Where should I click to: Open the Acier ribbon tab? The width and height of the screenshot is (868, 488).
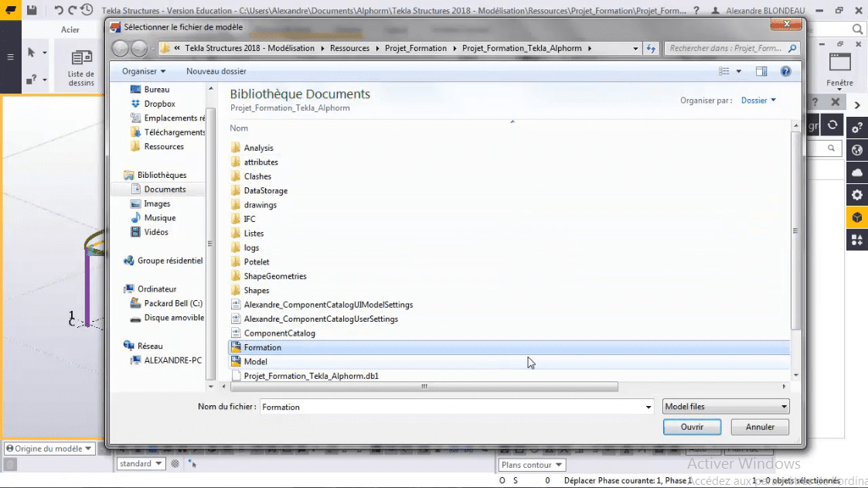(x=70, y=29)
